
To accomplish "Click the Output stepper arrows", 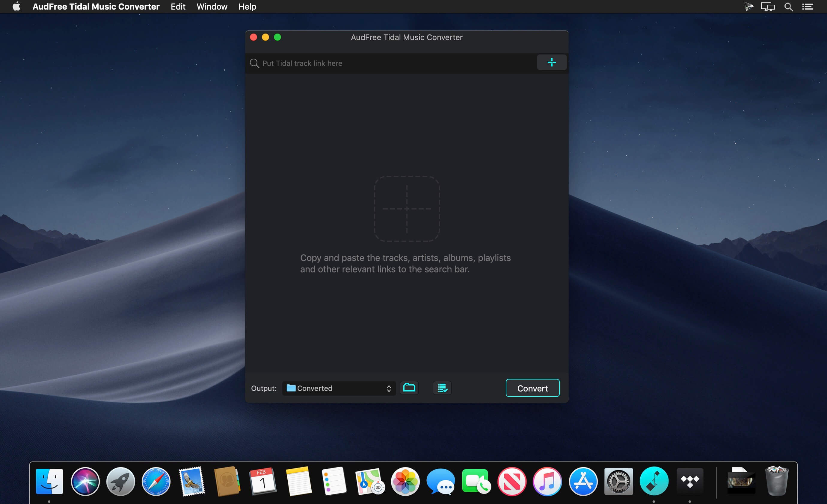I will tap(389, 388).
